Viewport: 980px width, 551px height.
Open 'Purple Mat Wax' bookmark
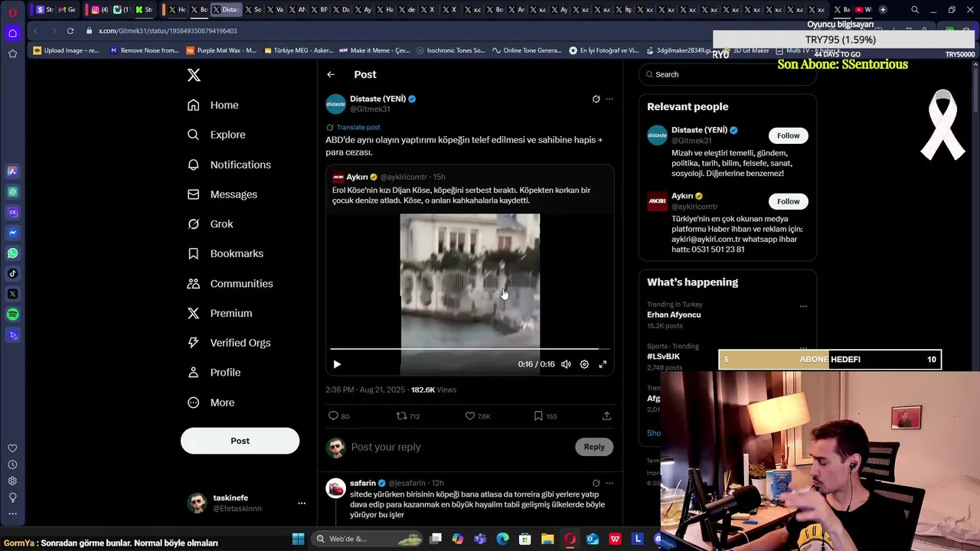click(x=221, y=51)
